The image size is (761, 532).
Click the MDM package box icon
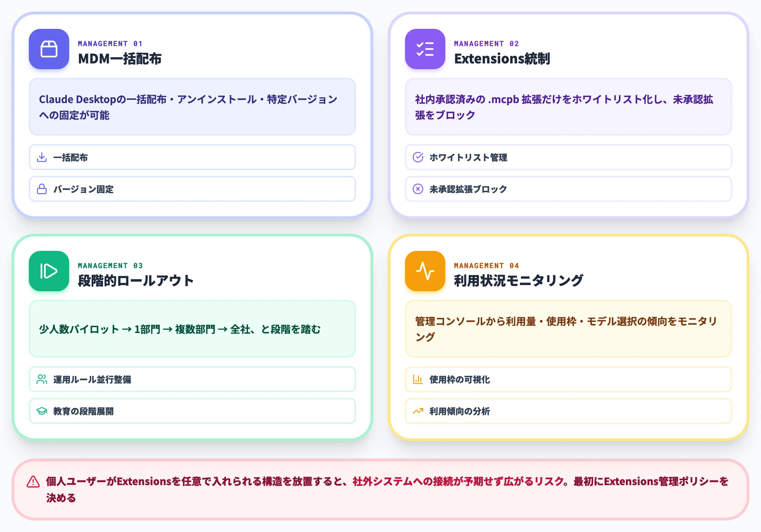click(49, 49)
